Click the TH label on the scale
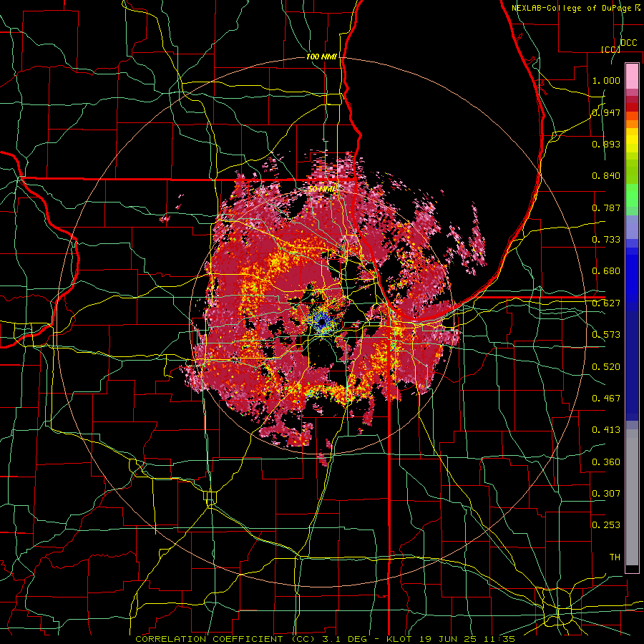This screenshot has height=644, width=644. tap(615, 557)
